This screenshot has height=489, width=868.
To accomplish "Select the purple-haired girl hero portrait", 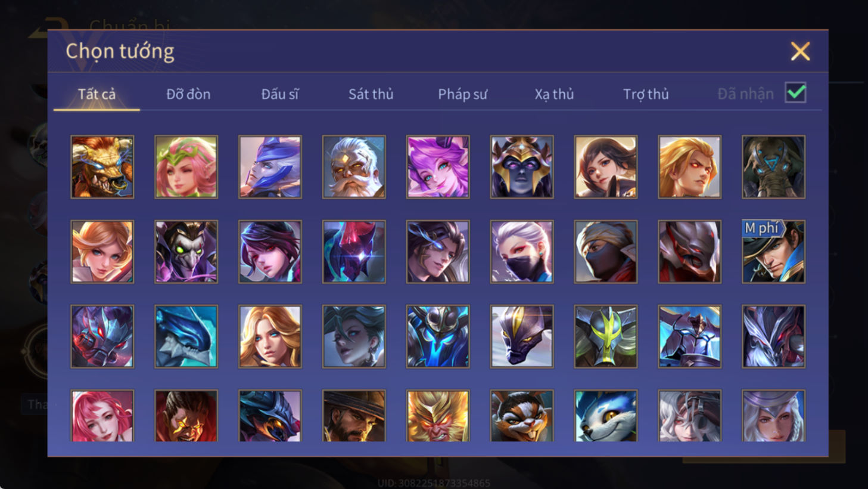I will tap(438, 167).
